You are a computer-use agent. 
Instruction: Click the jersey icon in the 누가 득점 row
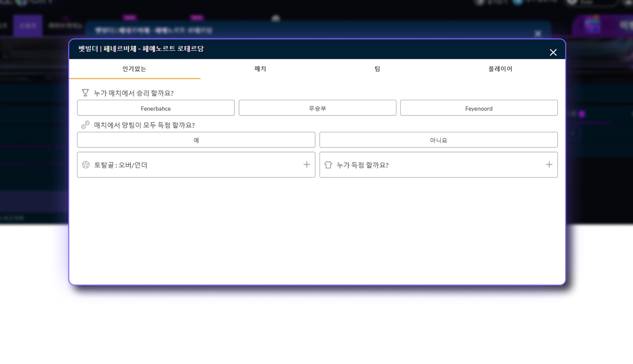tap(328, 165)
